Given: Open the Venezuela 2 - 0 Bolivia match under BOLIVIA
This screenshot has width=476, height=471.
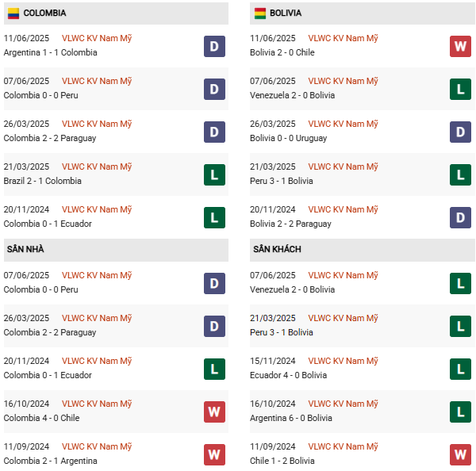Looking at the screenshot, I should pyautogui.click(x=292, y=95).
